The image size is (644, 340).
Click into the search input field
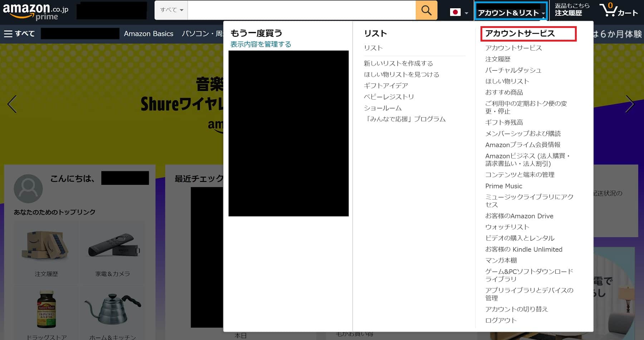302,10
